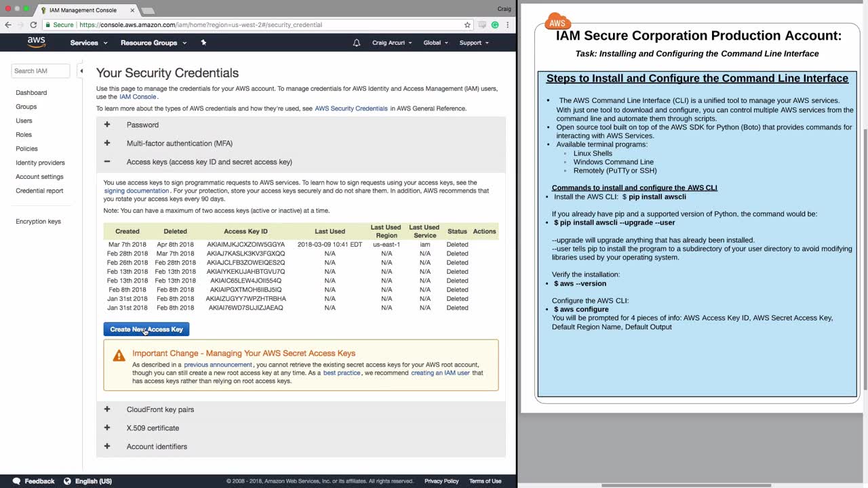
Task: Collapse the Access keys section
Action: tap(301, 162)
